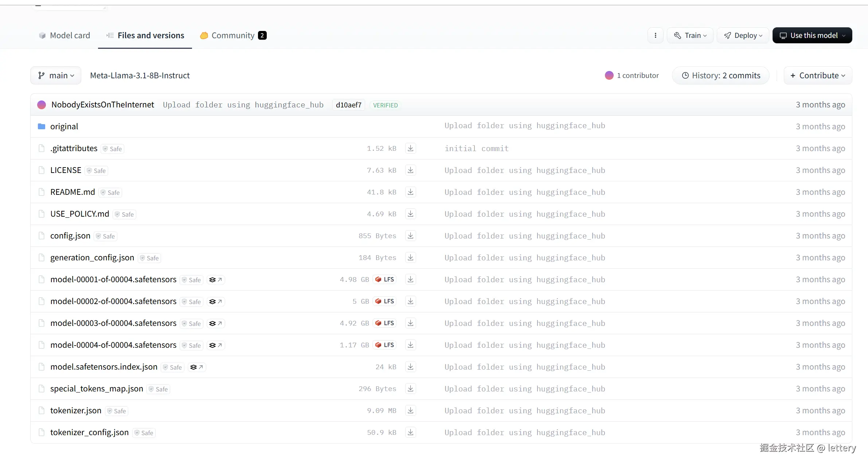Download the config.json file

click(410, 236)
